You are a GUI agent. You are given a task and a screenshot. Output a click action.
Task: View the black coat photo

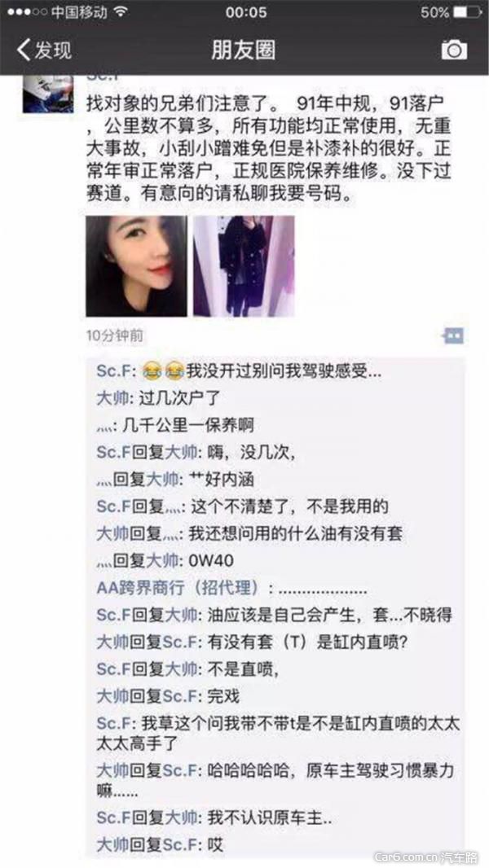click(x=244, y=266)
